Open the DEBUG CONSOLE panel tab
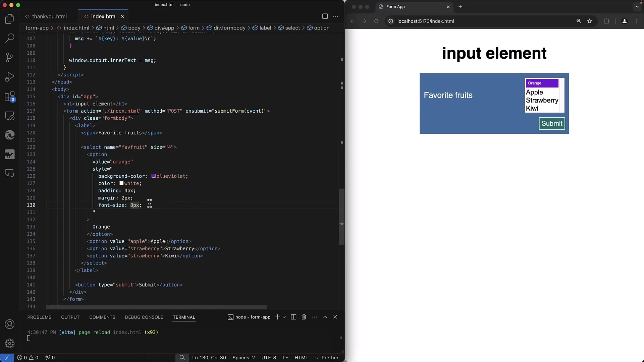The image size is (644, 362). point(144,317)
